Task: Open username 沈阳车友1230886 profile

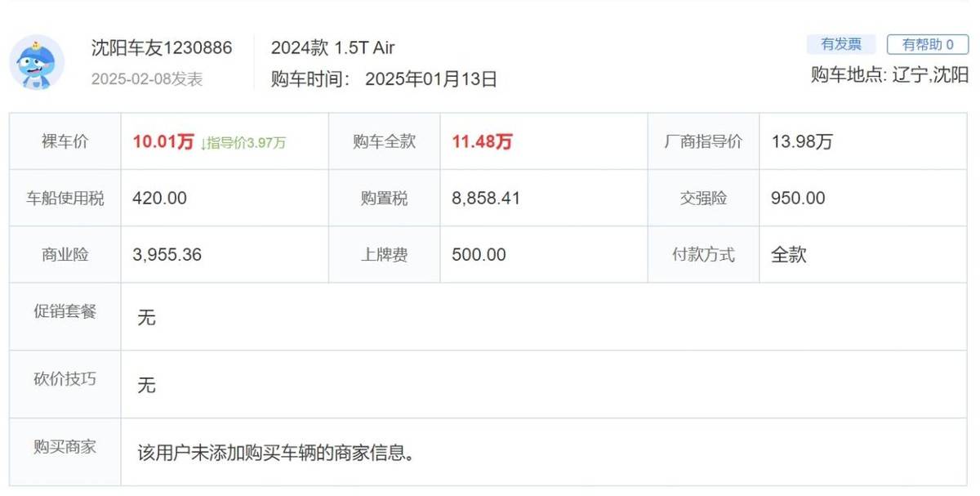Action: point(162,47)
